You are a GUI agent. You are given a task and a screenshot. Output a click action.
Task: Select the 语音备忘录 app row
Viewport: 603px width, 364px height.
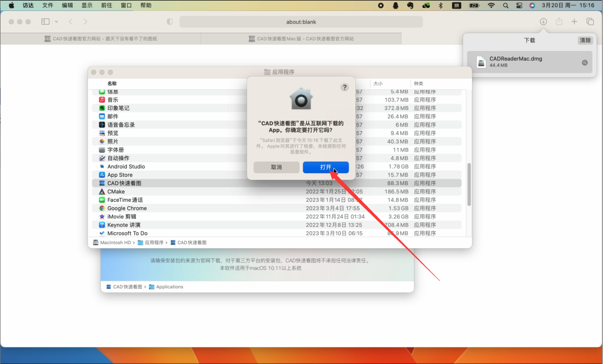tap(277, 125)
